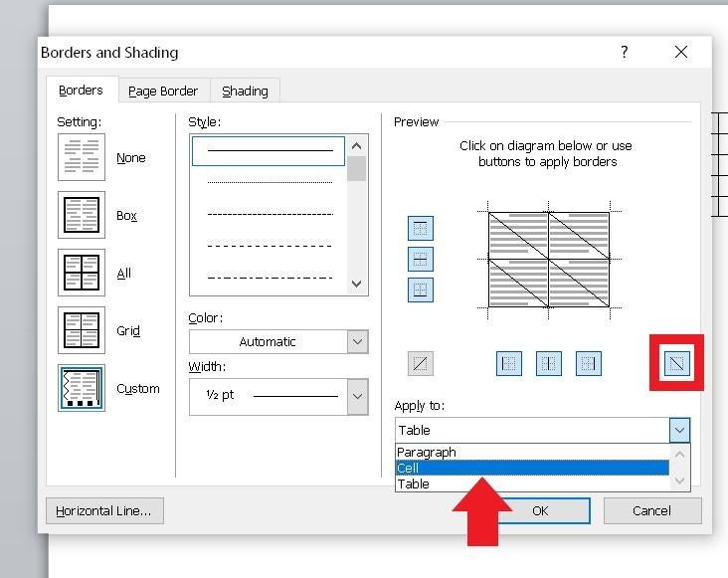Click the border preview diagram
This screenshot has height=578, width=728.
tap(549, 260)
